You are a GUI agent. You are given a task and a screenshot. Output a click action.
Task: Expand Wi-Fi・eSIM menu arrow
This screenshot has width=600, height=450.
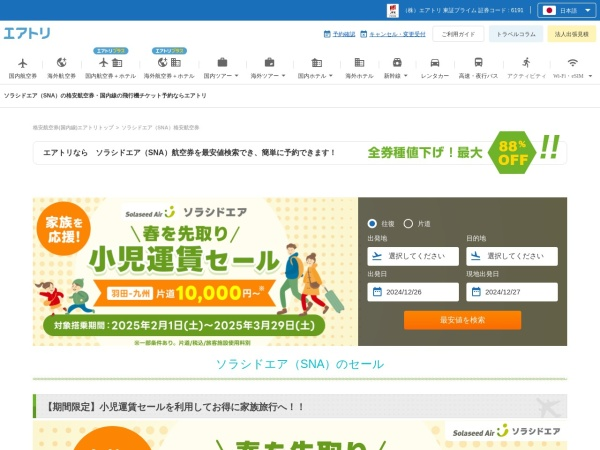[590, 76]
